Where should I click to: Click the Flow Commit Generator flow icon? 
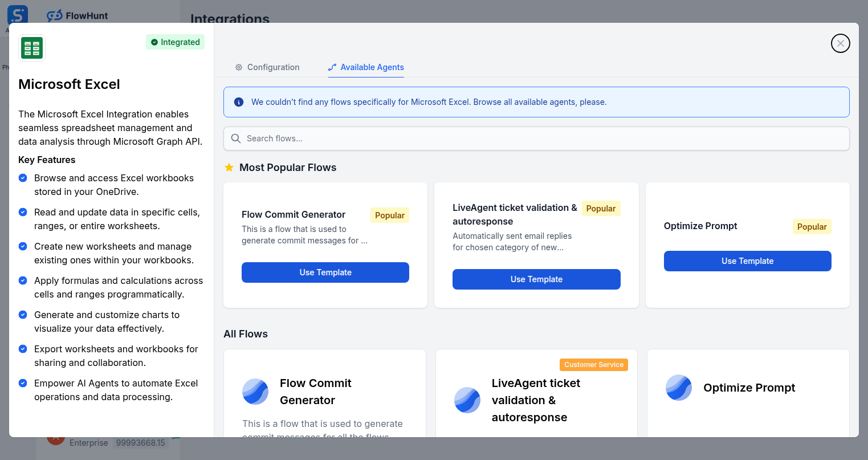click(x=255, y=392)
